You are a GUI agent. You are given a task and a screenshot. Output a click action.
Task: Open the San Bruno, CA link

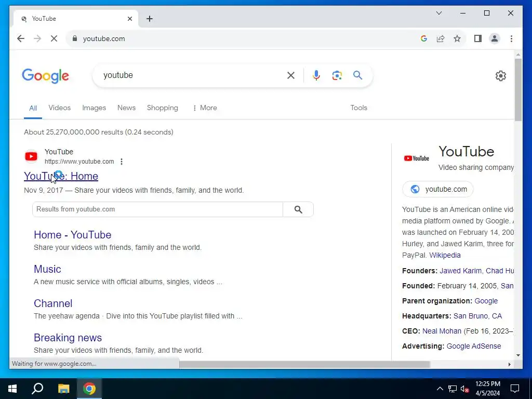tap(477, 316)
